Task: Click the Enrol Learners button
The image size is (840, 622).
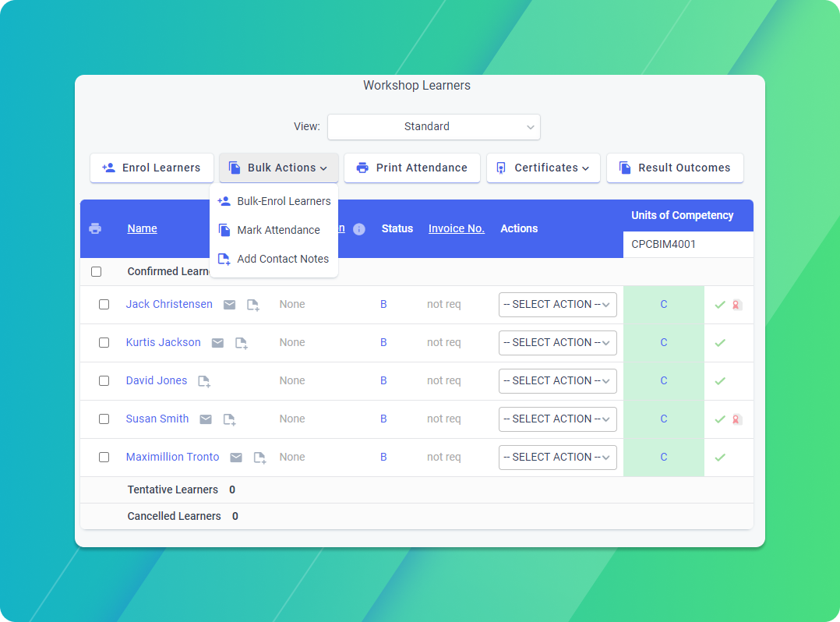Action: (151, 168)
